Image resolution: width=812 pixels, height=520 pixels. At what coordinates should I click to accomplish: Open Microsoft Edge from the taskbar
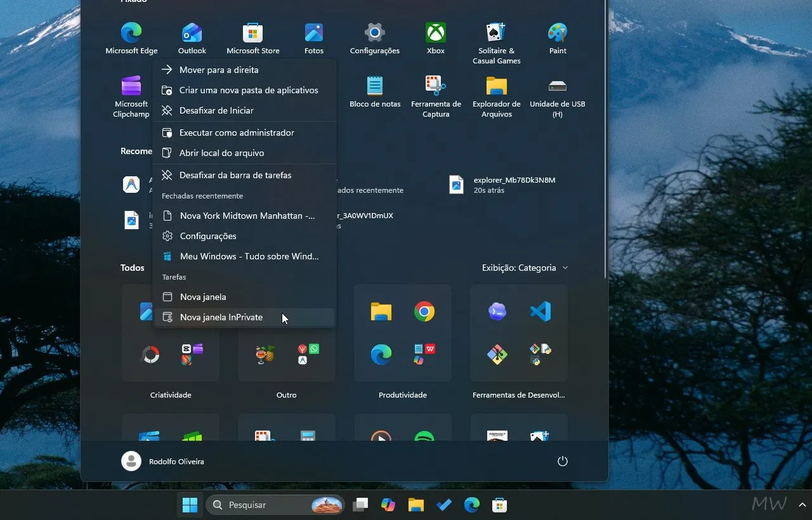point(472,505)
